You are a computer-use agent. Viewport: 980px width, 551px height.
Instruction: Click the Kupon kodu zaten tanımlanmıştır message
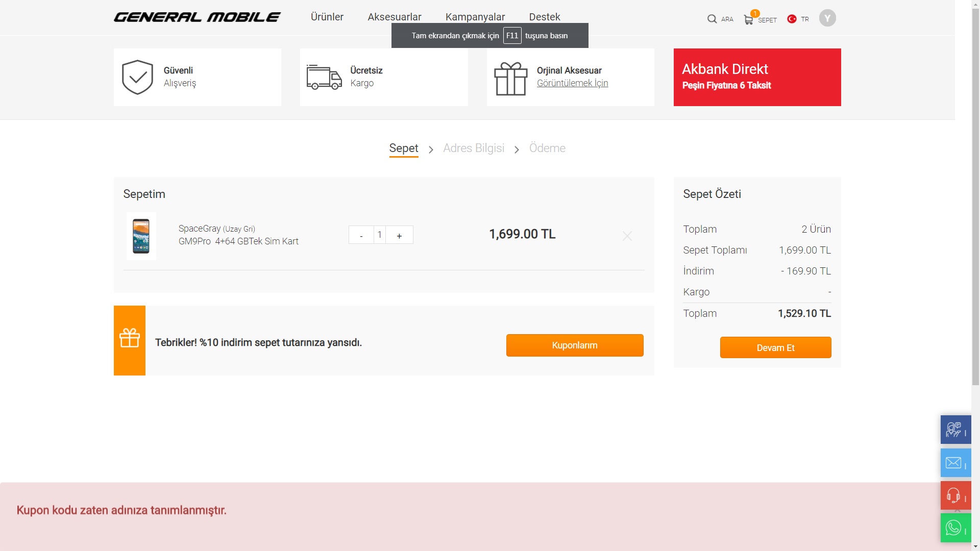(121, 510)
